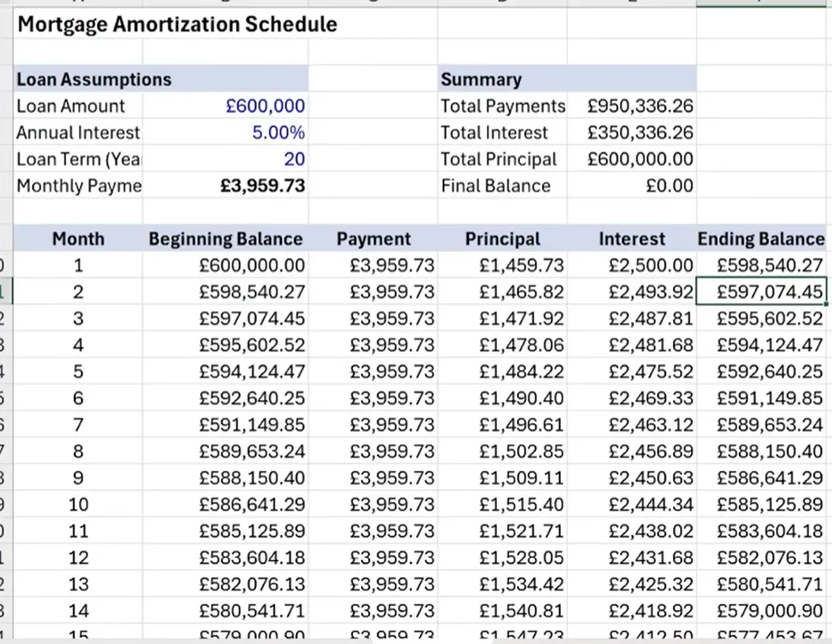Click the Payment column header cell
The height and width of the screenshot is (644, 832).
click(373, 239)
